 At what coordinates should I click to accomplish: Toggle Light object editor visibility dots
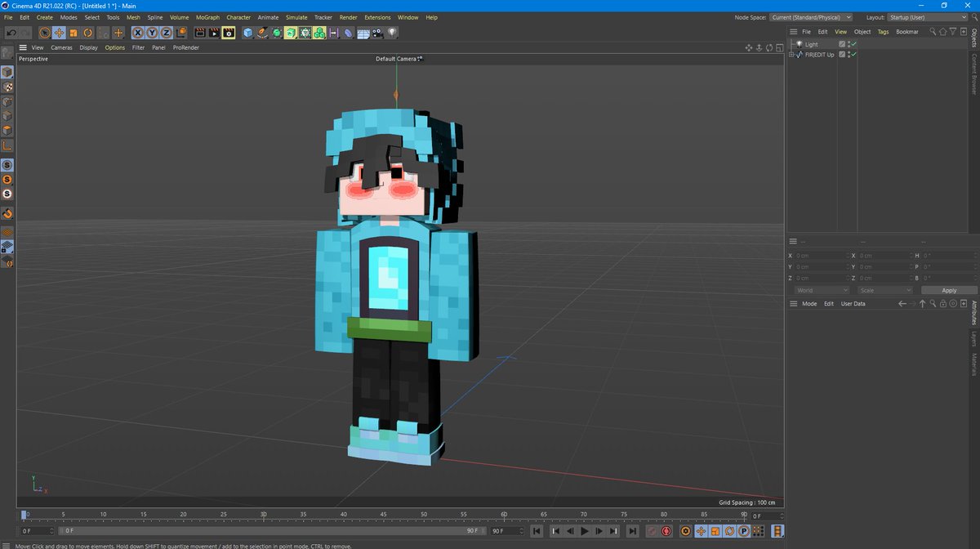click(849, 44)
